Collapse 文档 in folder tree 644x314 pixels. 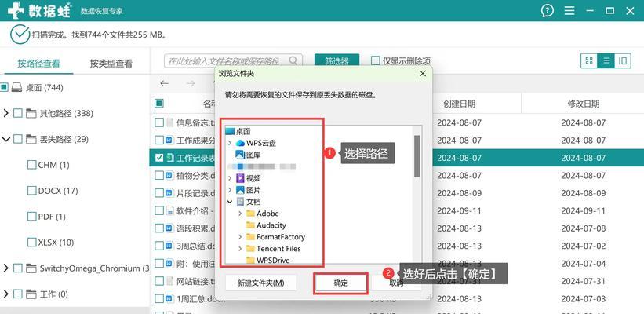point(230,202)
